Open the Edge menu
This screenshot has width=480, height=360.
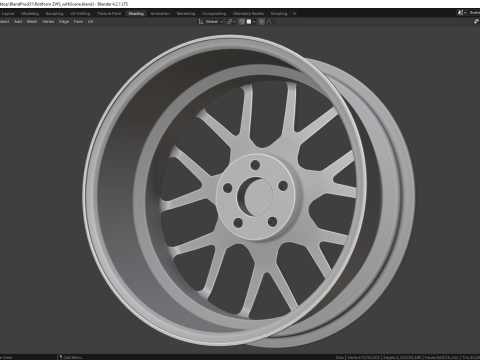tap(64, 22)
